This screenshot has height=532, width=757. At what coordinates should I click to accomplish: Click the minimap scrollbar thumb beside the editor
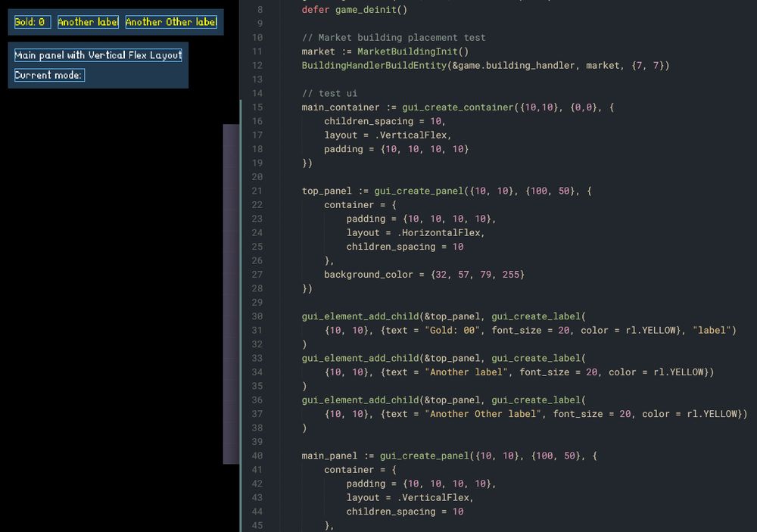pos(231,294)
